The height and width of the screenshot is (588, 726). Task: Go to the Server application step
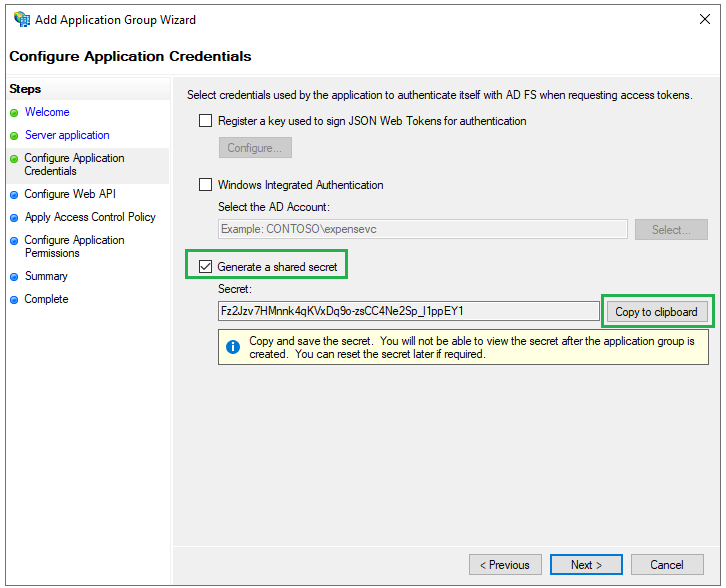tap(67, 135)
